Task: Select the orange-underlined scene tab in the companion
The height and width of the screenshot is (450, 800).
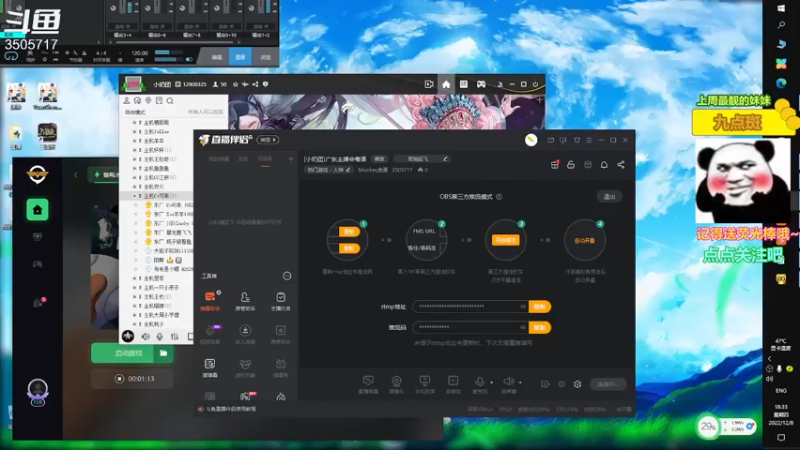Action: (265, 159)
